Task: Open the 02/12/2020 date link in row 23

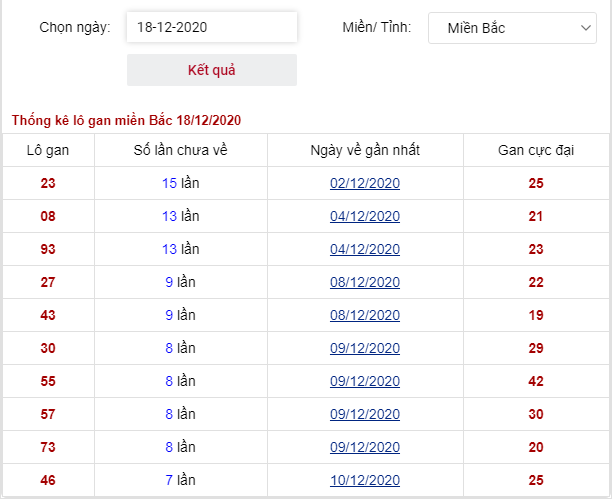Action: [365, 183]
